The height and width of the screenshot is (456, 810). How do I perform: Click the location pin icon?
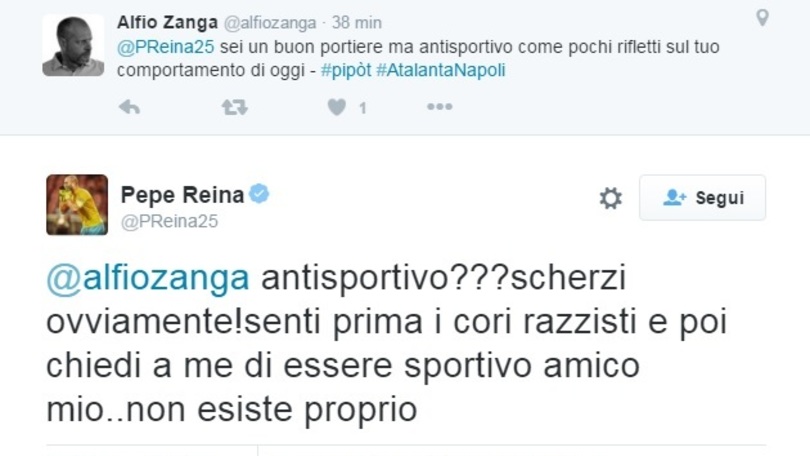pyautogui.click(x=762, y=18)
